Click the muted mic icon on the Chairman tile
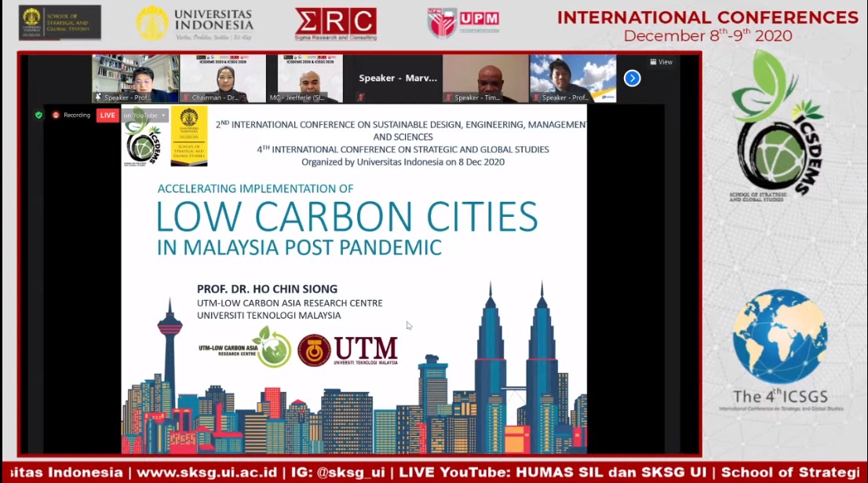Image resolution: width=868 pixels, height=483 pixels. coord(186,97)
